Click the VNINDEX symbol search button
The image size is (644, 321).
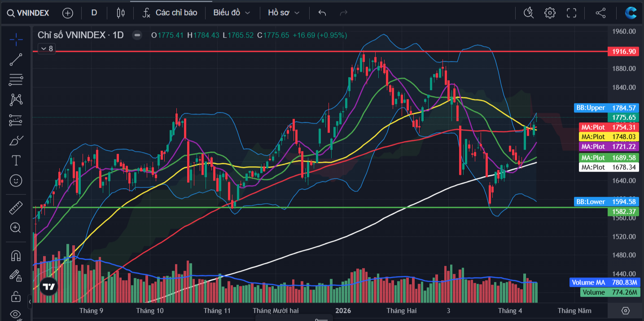pos(28,13)
